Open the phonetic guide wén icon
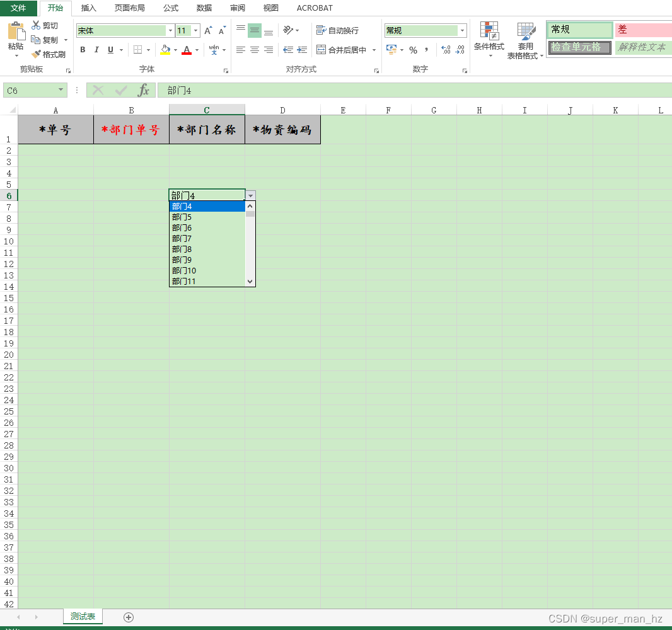Image resolution: width=672 pixels, height=630 pixels. [x=214, y=50]
